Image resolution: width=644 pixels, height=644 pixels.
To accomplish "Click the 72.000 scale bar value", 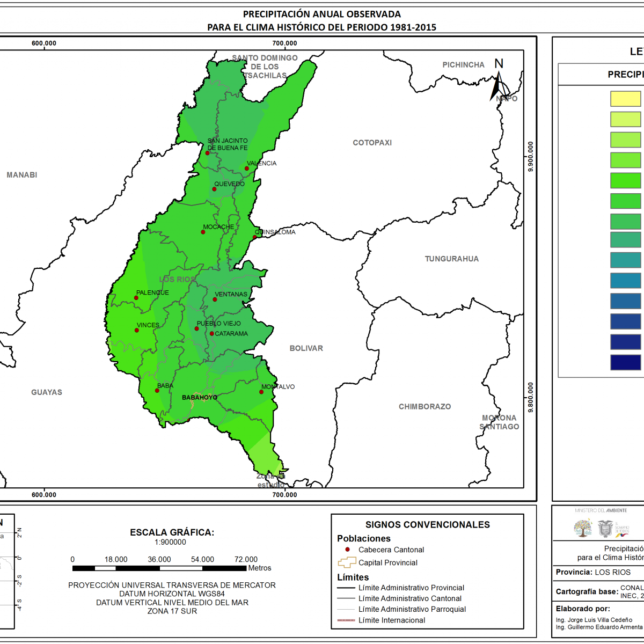I will (x=246, y=559).
